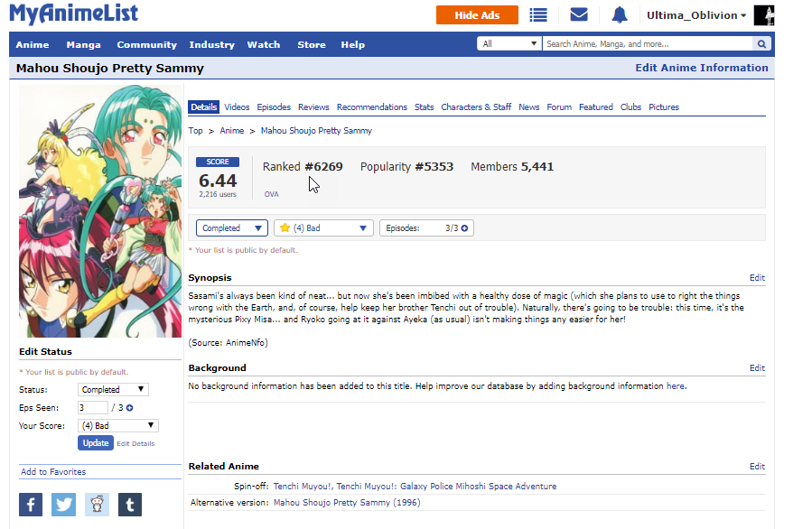This screenshot has width=812, height=529.
Task: Open the All search category dropdown
Action: (x=509, y=44)
